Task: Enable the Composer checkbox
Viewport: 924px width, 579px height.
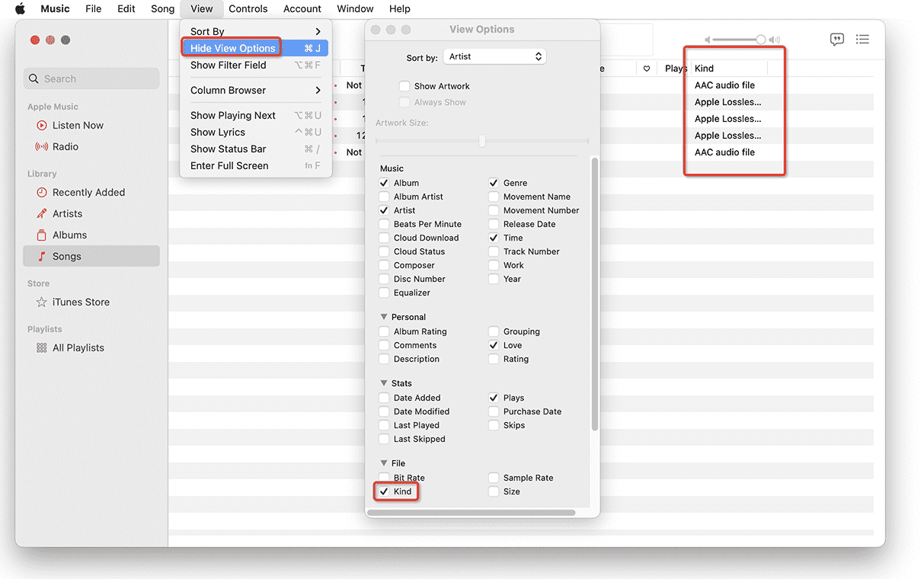Action: (x=384, y=265)
